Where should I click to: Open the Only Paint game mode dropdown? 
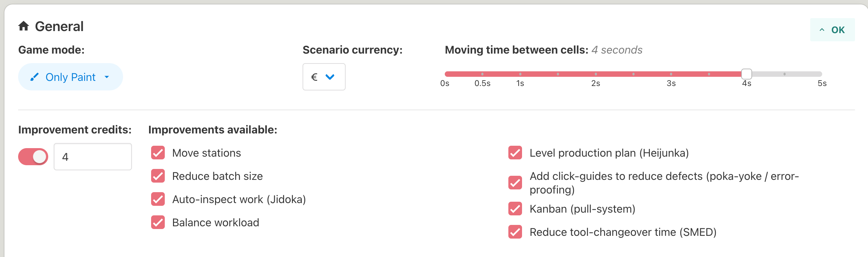coord(70,77)
